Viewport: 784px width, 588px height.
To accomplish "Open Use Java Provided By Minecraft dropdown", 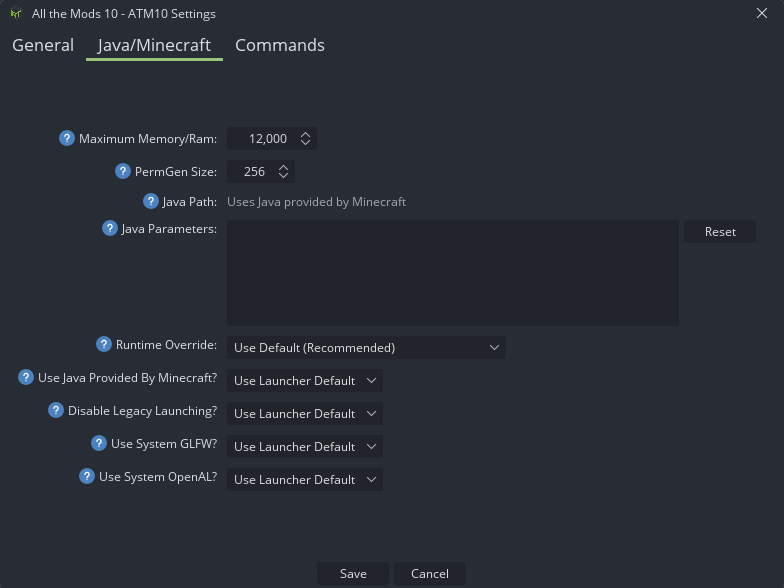I will point(304,380).
